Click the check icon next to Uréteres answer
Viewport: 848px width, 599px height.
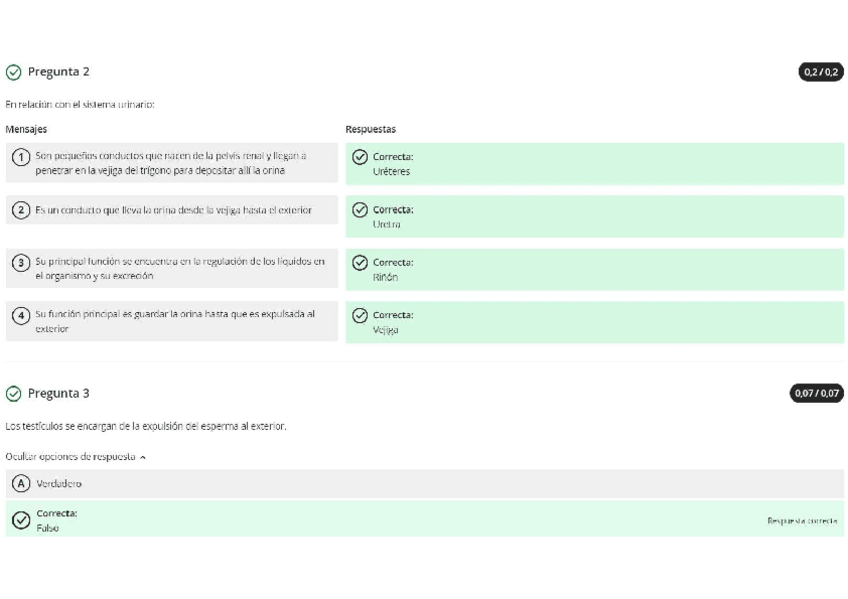(x=360, y=157)
